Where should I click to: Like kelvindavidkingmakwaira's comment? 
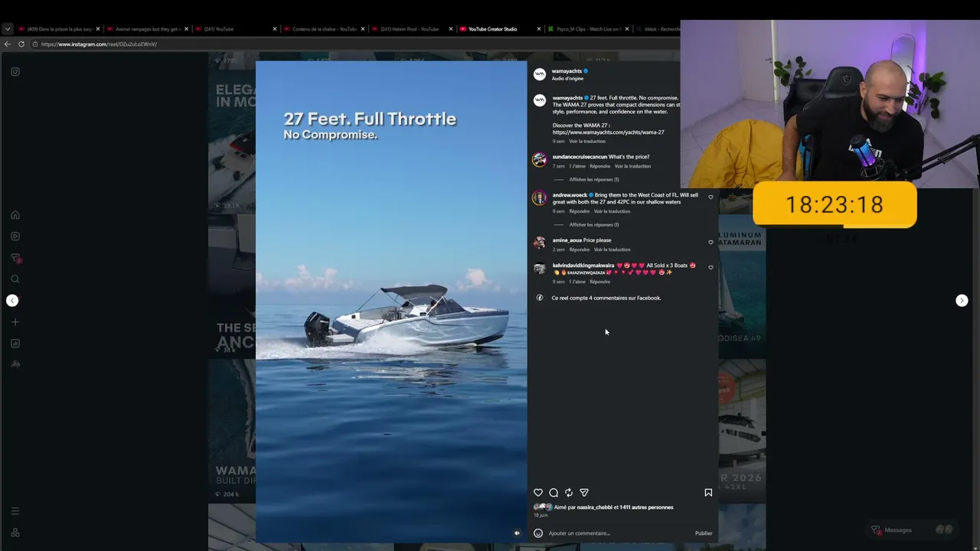tap(710, 268)
